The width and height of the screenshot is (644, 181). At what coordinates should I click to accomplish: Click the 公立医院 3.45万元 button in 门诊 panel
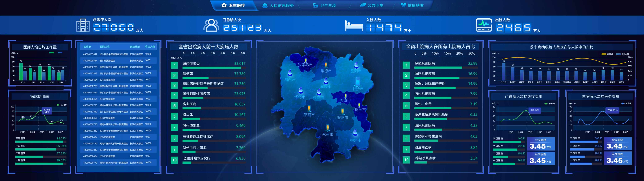[541, 144]
